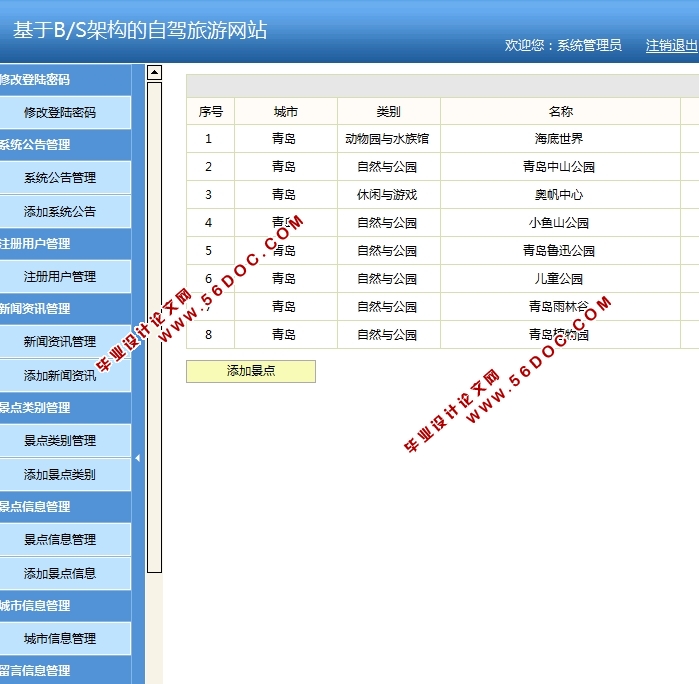Expand 留言信息管理 section header
Screen dimensions: 699x684
(x=65, y=670)
